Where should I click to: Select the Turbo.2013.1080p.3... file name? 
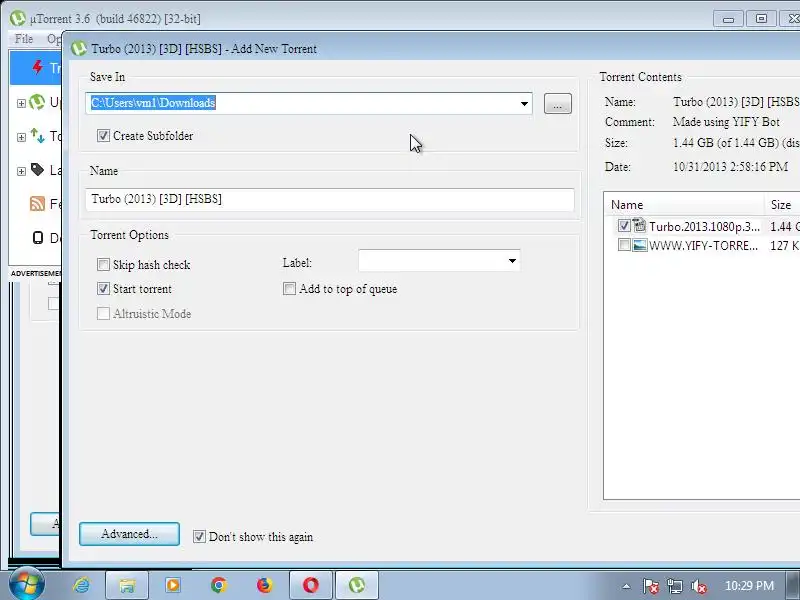(704, 226)
